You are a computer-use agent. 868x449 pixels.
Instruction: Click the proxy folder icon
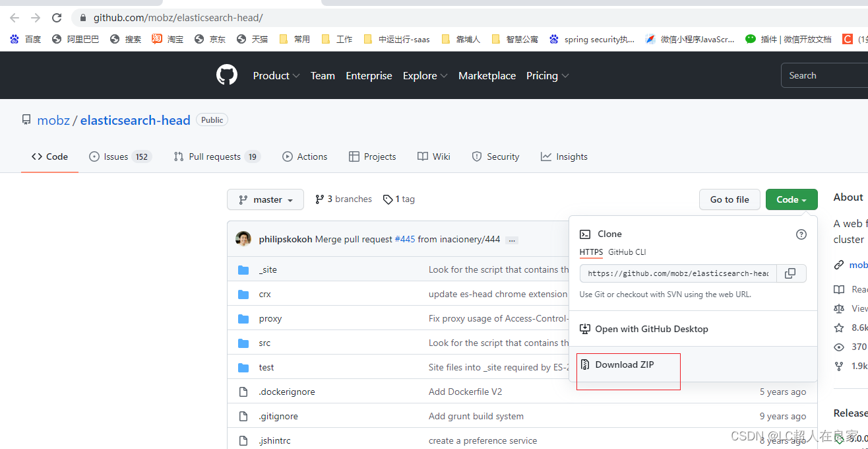(x=243, y=318)
